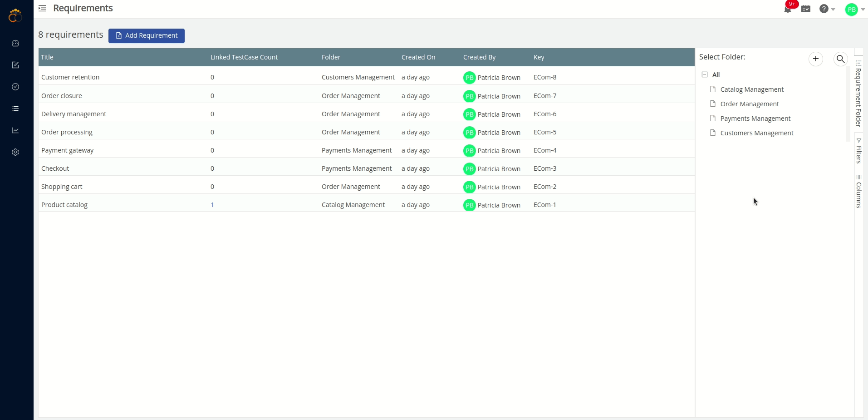
Task: Click the Catalog Management folder file icon
Action: pos(713,89)
